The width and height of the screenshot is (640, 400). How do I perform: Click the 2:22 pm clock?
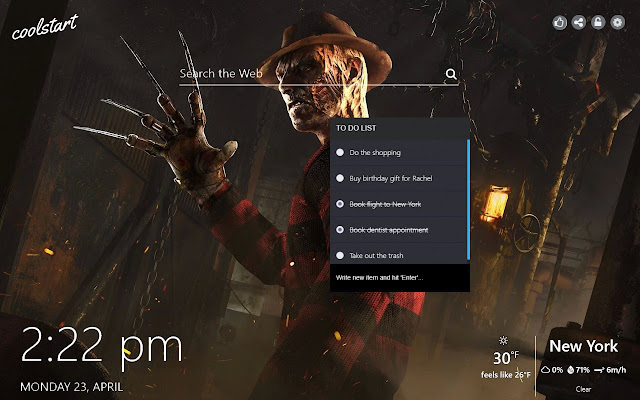tap(102, 347)
